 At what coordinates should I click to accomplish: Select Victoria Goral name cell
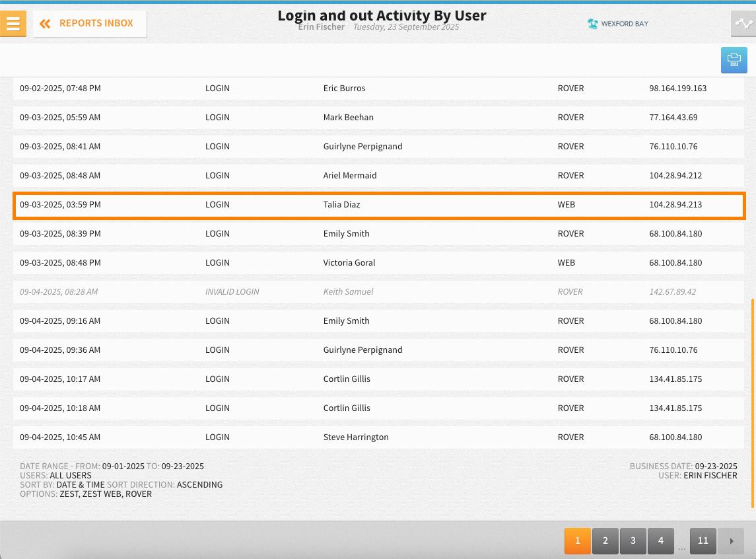(349, 263)
